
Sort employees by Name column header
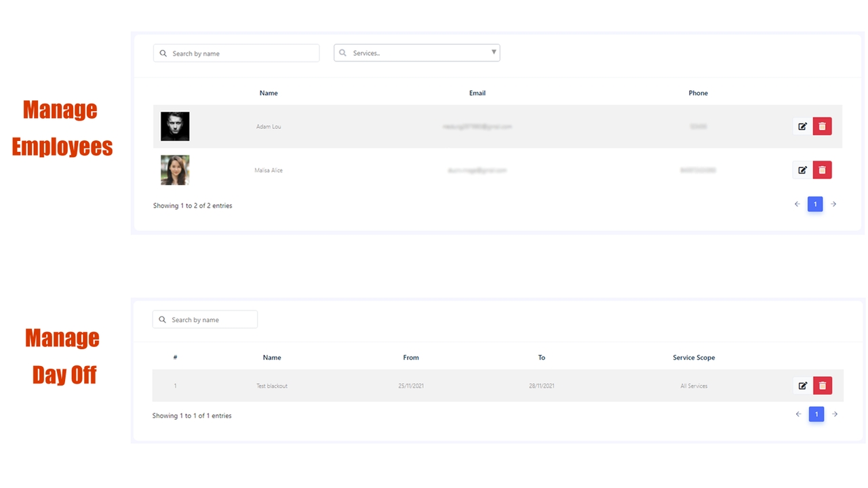[x=269, y=93]
